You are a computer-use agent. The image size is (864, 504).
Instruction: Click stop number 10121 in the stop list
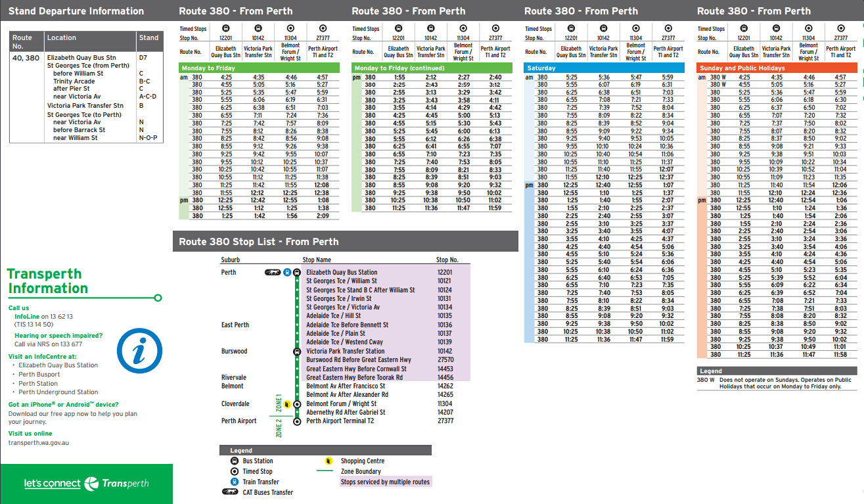point(445,281)
